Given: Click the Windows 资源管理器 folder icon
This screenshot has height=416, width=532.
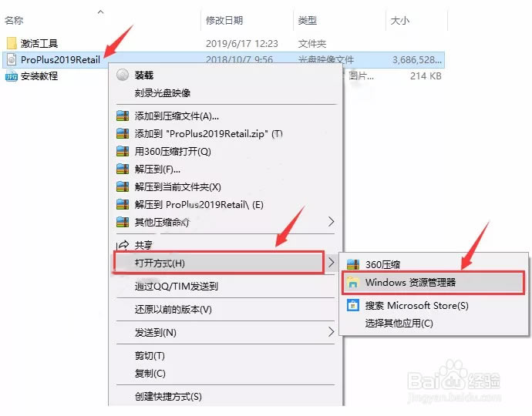Looking at the screenshot, I should 353,283.
